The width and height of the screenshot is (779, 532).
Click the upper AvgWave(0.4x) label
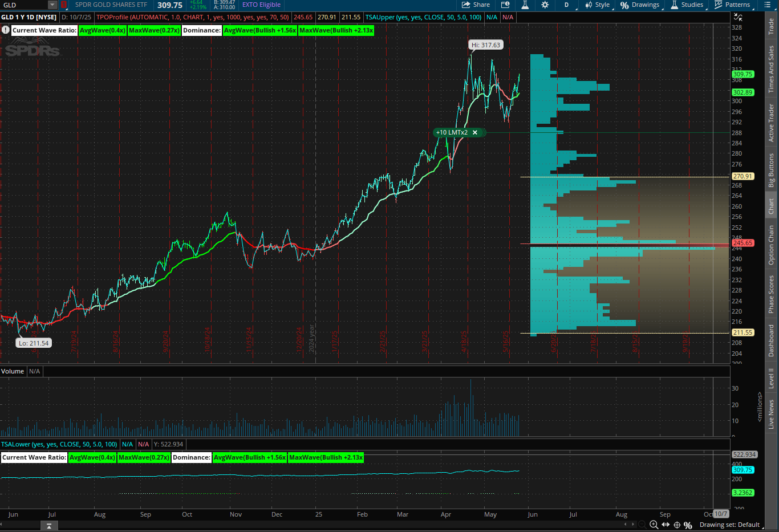(103, 30)
